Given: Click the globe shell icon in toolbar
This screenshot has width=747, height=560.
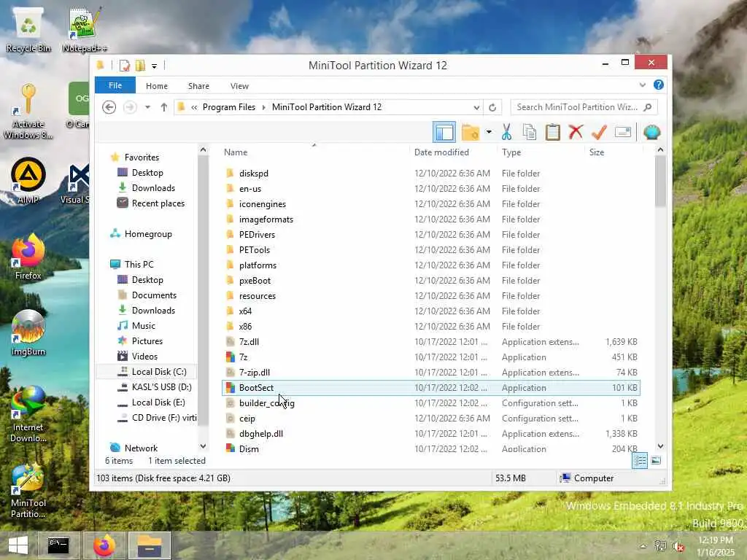Looking at the screenshot, I should tap(651, 133).
